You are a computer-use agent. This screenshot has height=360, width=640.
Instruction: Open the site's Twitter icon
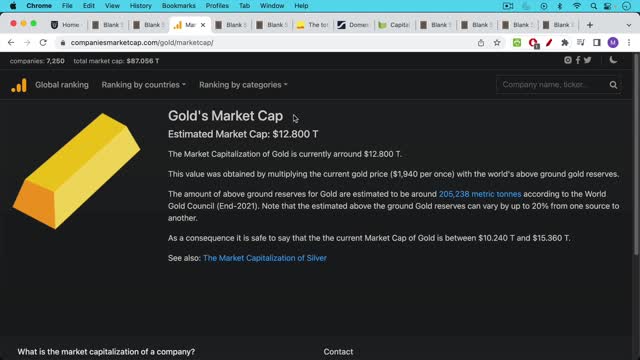coord(587,60)
